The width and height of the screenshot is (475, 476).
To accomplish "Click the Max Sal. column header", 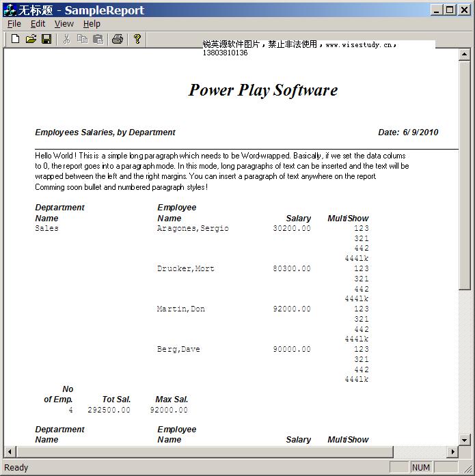I will (172, 400).
